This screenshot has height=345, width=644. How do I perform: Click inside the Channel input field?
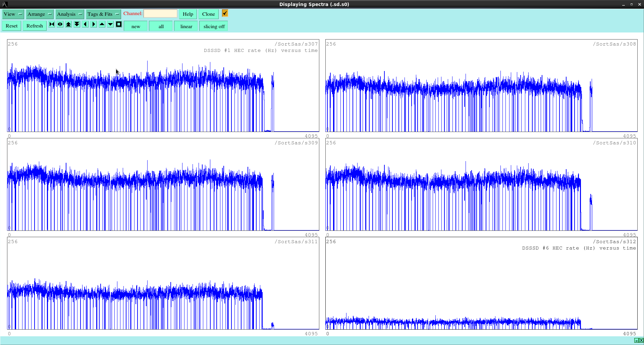point(160,13)
